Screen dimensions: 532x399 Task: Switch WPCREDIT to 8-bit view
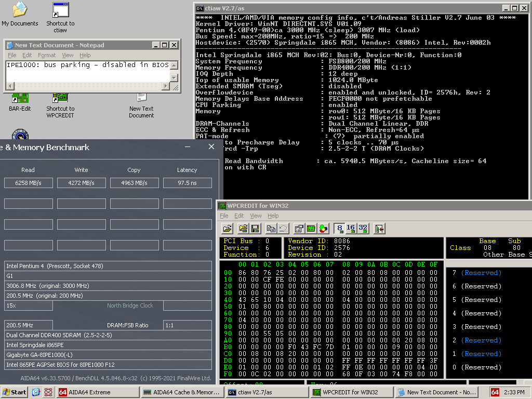pyautogui.click(x=339, y=229)
